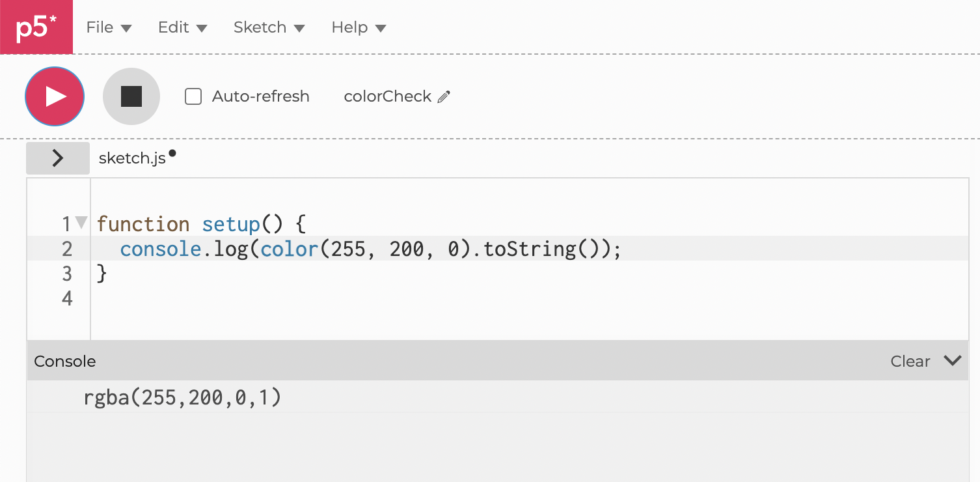
Task: Stop the running sketch
Action: (131, 96)
